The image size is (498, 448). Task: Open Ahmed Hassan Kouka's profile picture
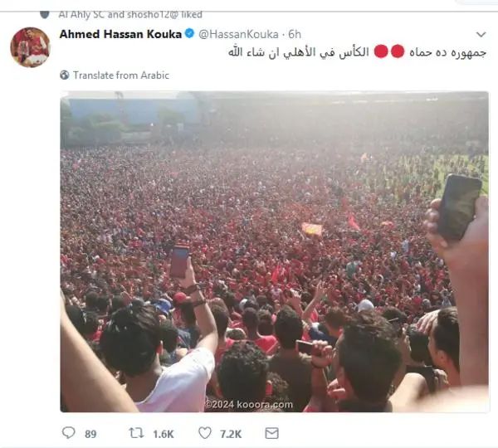coord(31,47)
